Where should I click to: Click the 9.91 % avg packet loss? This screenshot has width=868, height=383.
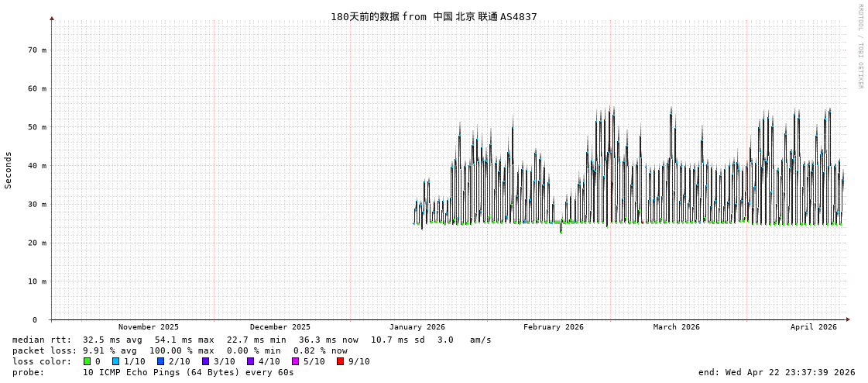[112, 351]
